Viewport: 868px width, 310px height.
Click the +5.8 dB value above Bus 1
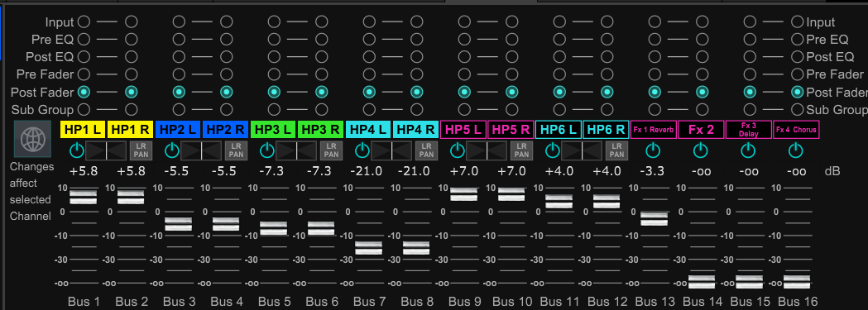[x=83, y=171]
